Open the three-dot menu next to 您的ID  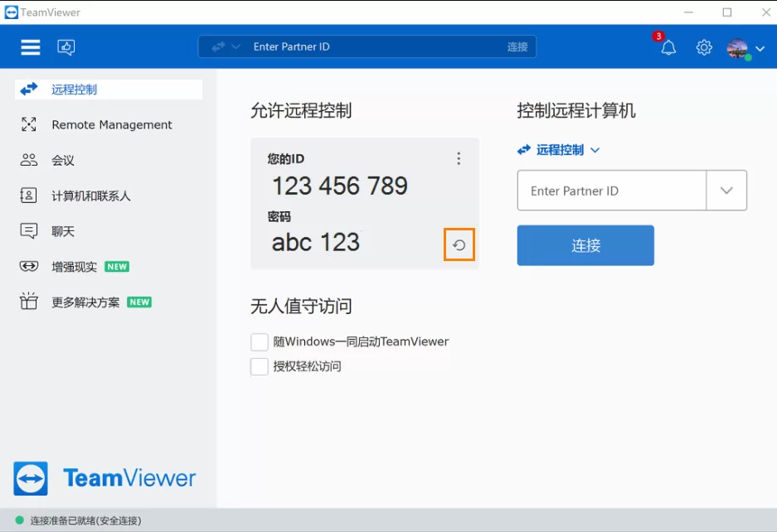click(459, 158)
